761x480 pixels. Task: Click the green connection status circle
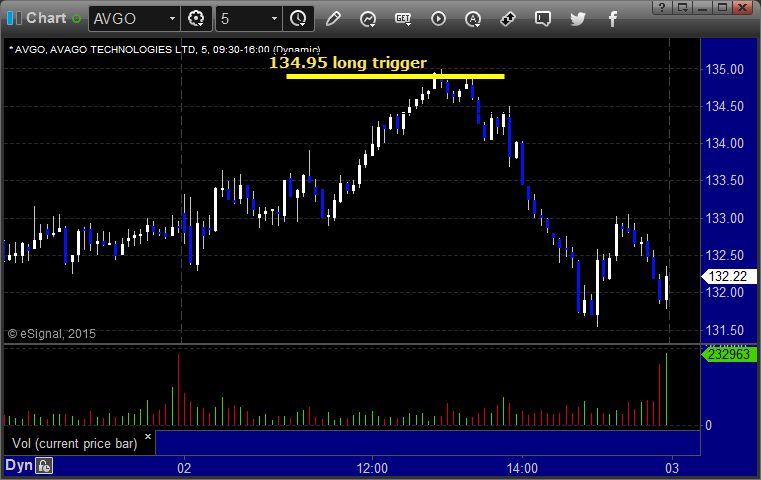click(76, 19)
